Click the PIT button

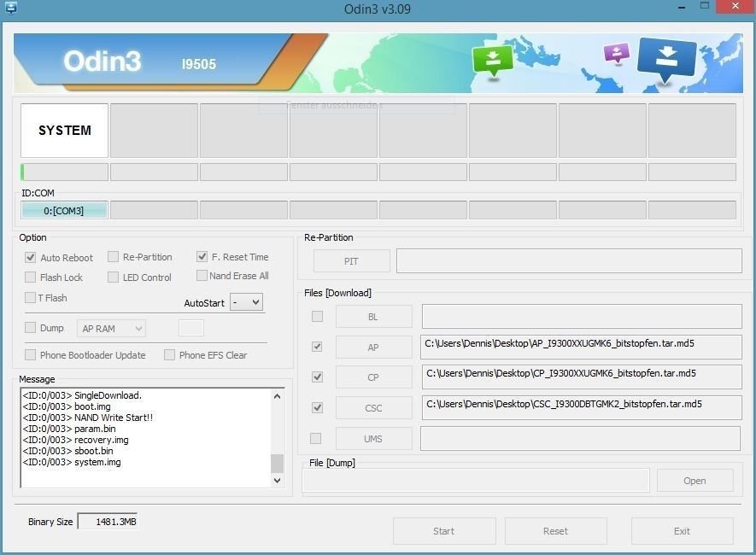pos(351,261)
